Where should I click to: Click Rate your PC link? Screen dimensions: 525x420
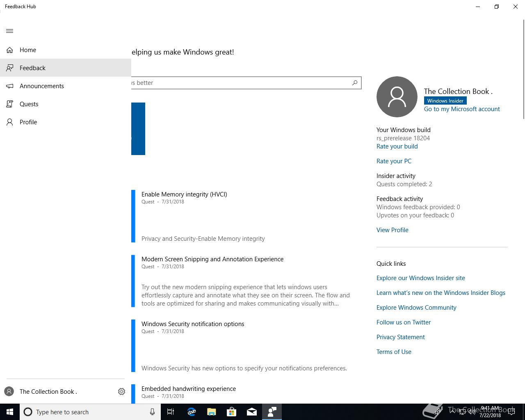click(x=394, y=161)
